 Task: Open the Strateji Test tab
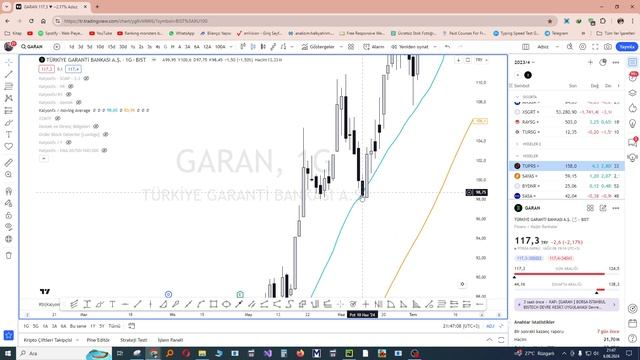coord(133,340)
